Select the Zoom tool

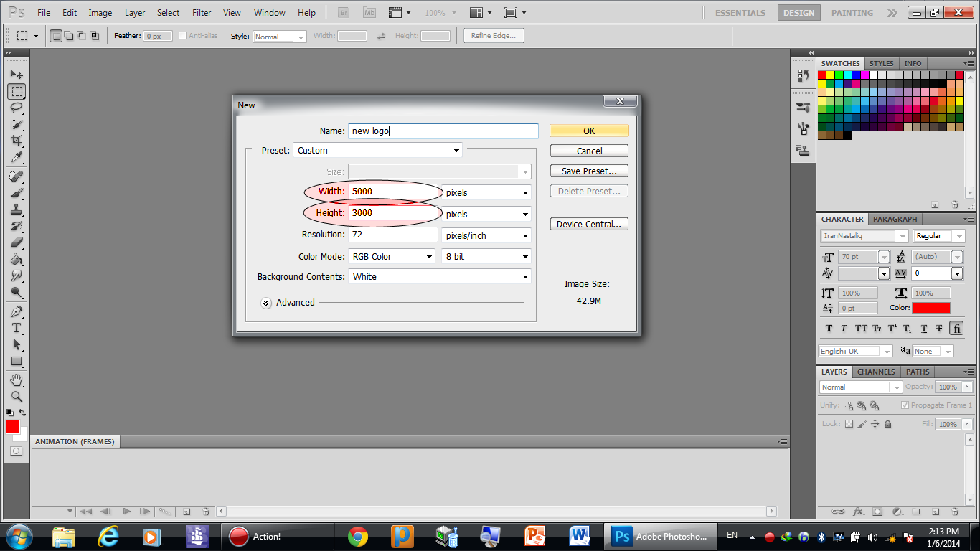click(x=16, y=396)
